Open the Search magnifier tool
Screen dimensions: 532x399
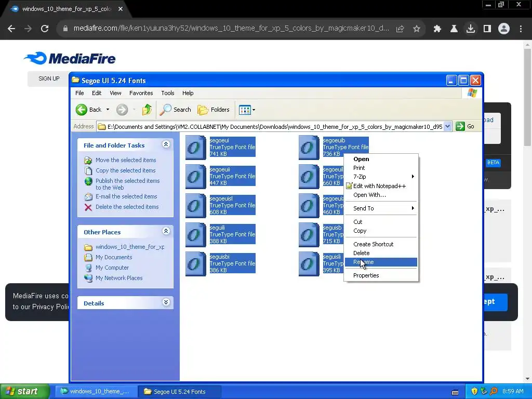pyautogui.click(x=175, y=110)
